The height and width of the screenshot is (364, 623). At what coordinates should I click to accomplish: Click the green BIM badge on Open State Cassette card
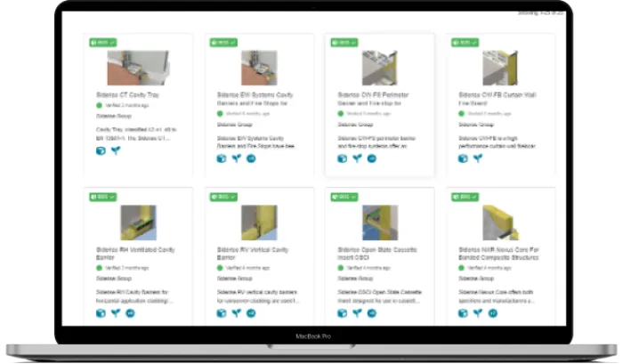point(344,197)
